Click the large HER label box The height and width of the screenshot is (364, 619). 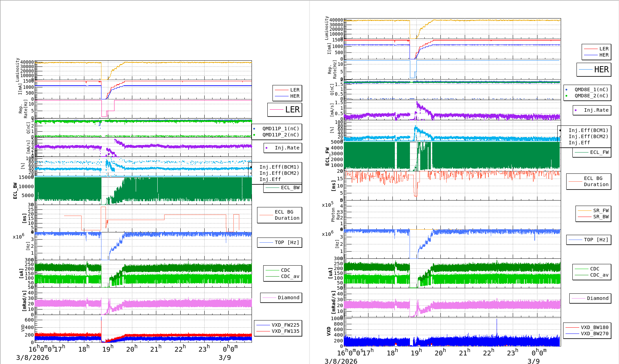[594, 70]
